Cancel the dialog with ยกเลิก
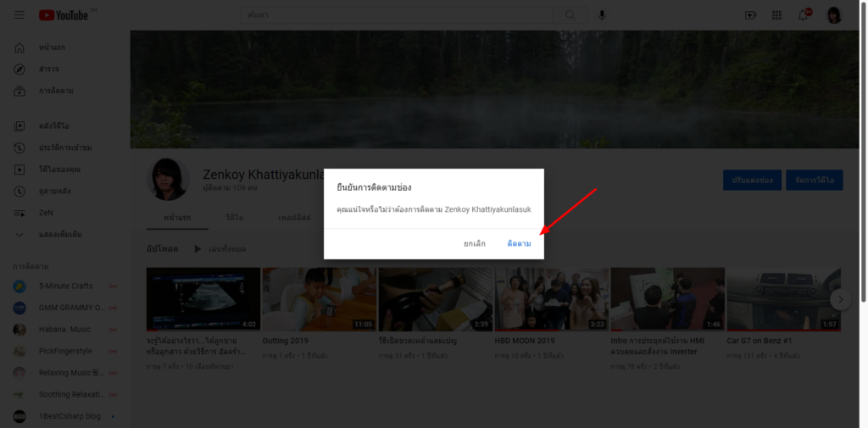Viewport: 868px width, 428px height. coord(475,243)
